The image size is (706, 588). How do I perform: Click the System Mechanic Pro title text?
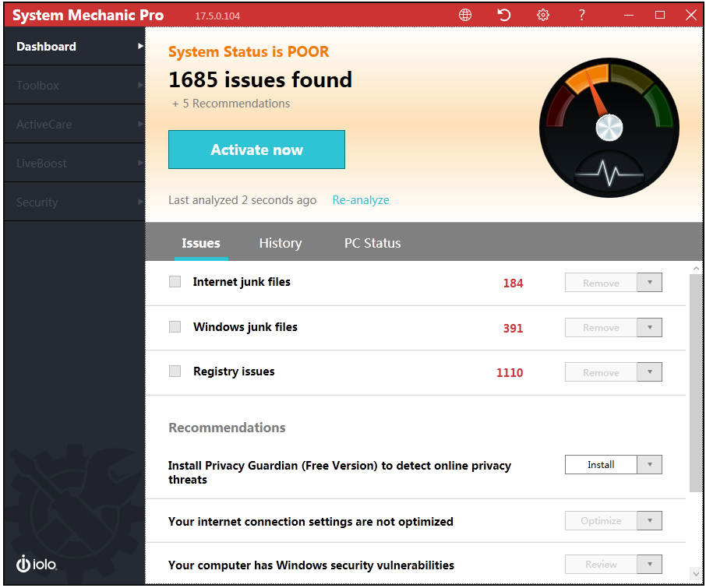pyautogui.click(x=88, y=16)
